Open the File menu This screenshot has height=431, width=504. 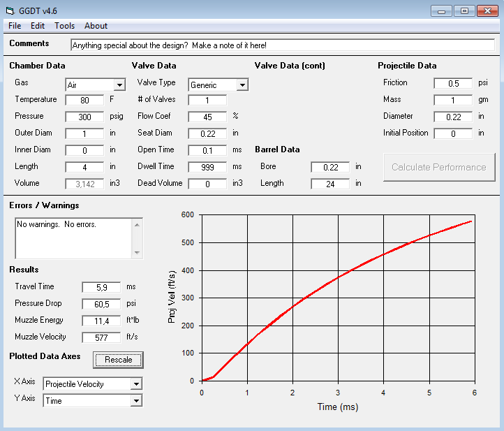tap(15, 26)
